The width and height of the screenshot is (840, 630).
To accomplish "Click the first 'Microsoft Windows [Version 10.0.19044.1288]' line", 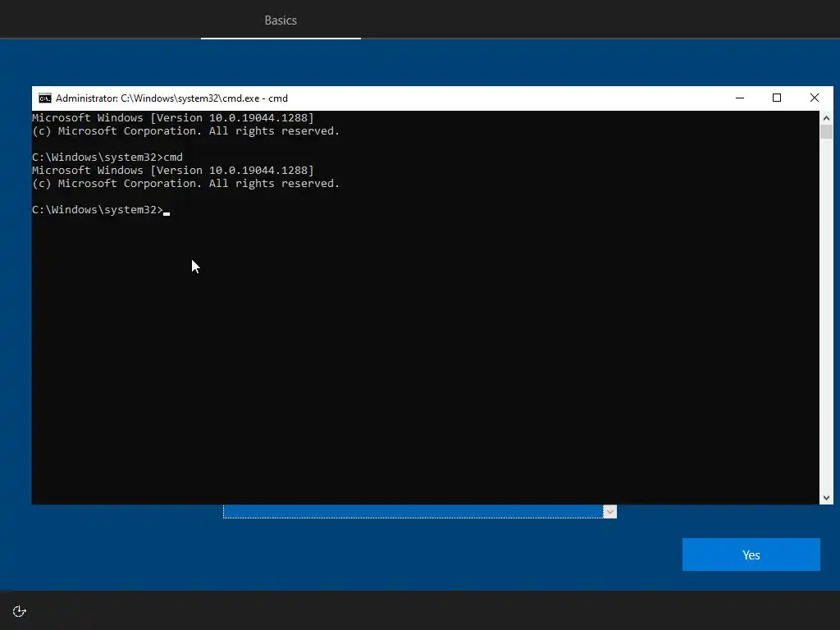I will click(173, 118).
